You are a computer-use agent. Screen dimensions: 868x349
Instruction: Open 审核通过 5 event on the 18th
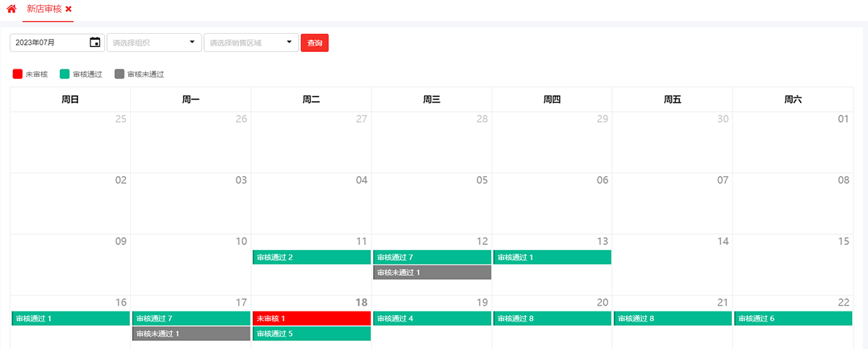pos(312,334)
